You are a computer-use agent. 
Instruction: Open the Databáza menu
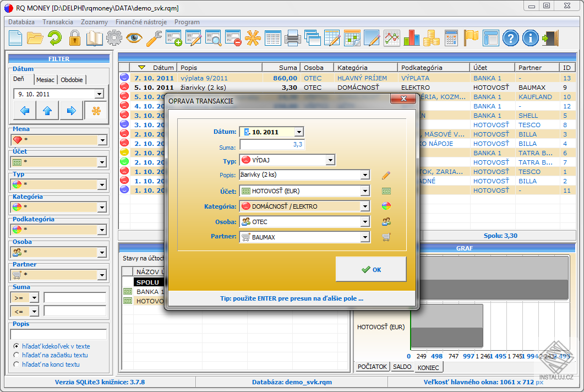(21, 22)
